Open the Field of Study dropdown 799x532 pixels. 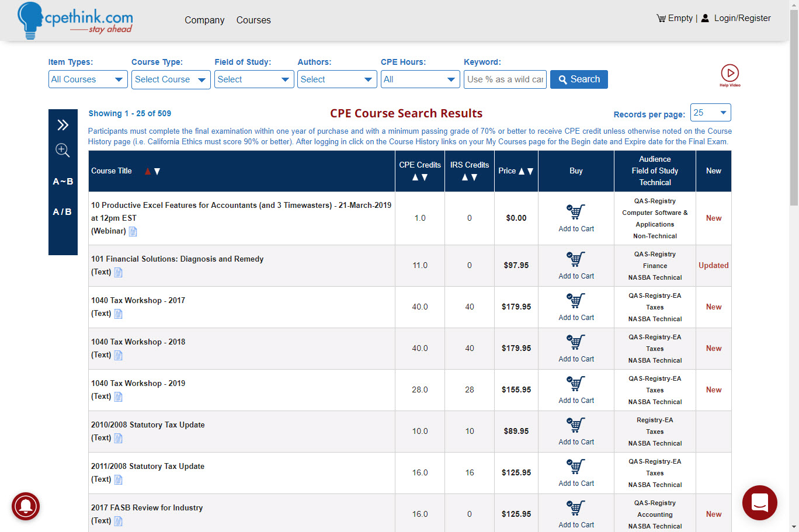(254, 79)
